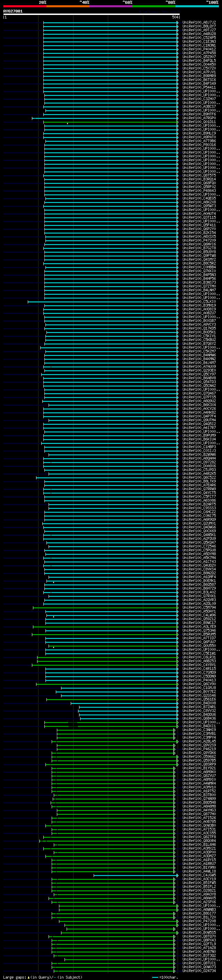Select the hit label UniRef100_B9RMR9

tap(199, 76)
